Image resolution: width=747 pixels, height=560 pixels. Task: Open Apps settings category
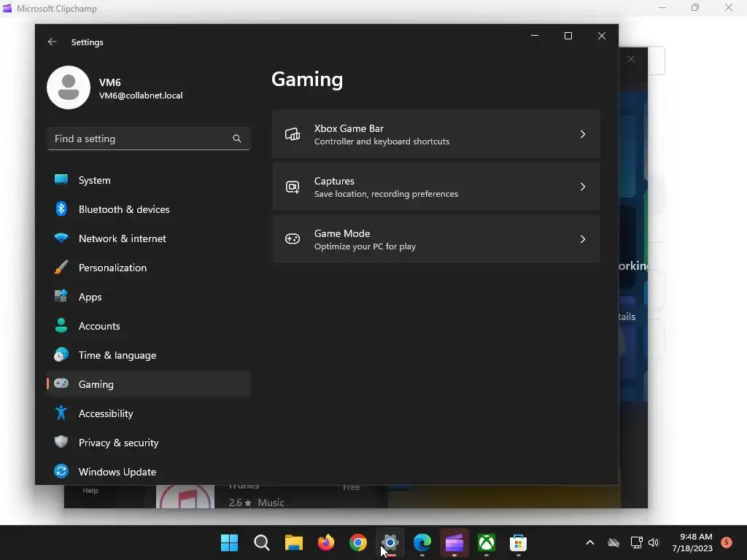pyautogui.click(x=148, y=297)
